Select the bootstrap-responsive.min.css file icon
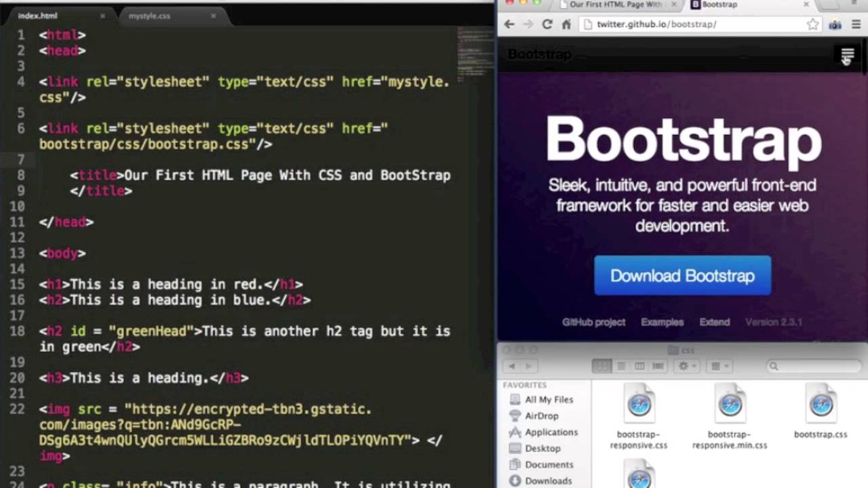The height and width of the screenshot is (488, 868). tap(730, 405)
